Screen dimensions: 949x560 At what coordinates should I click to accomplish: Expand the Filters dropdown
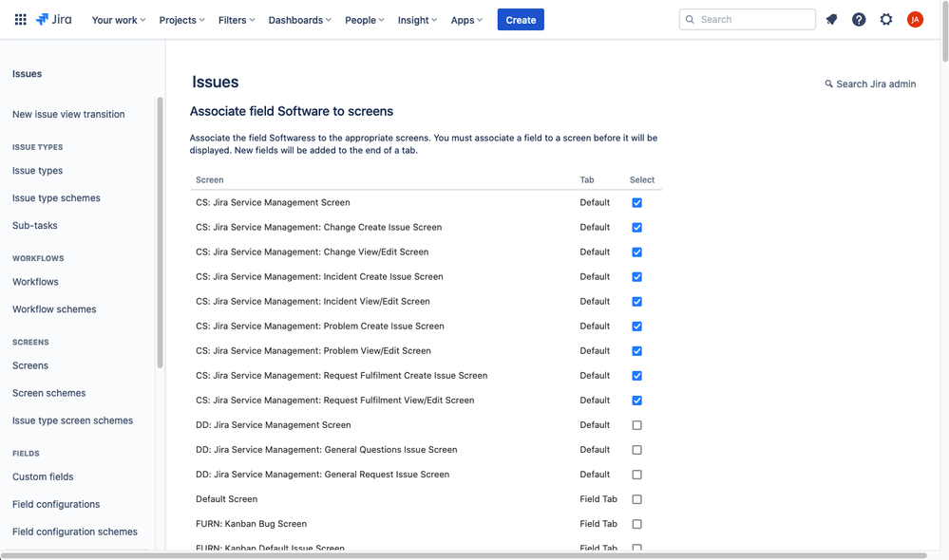(x=237, y=20)
